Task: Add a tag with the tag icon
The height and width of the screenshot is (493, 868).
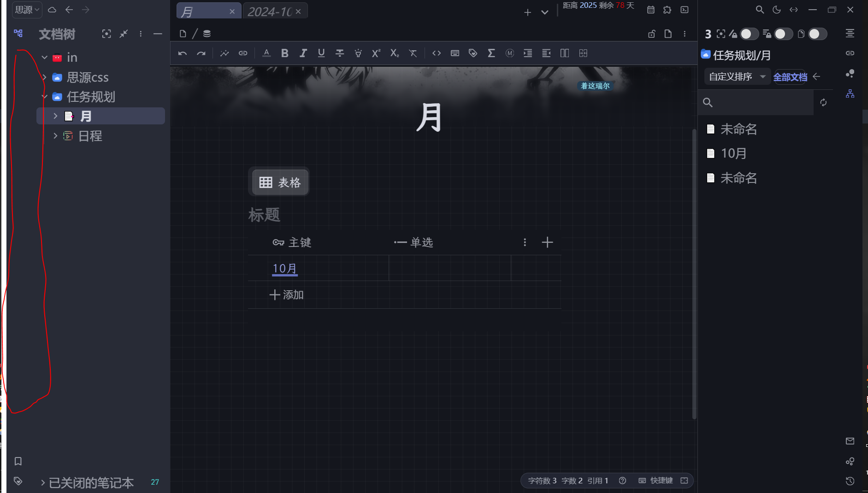Action: click(x=473, y=53)
